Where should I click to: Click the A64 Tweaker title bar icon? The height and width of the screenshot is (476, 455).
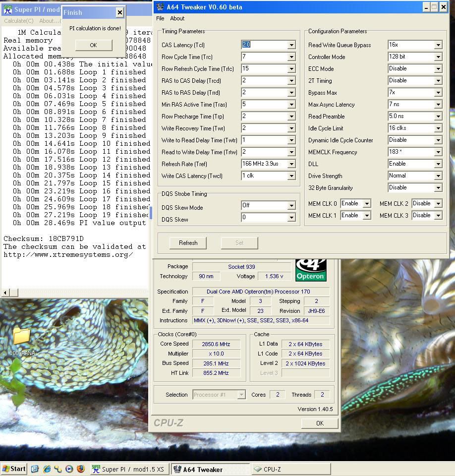tap(160, 6)
